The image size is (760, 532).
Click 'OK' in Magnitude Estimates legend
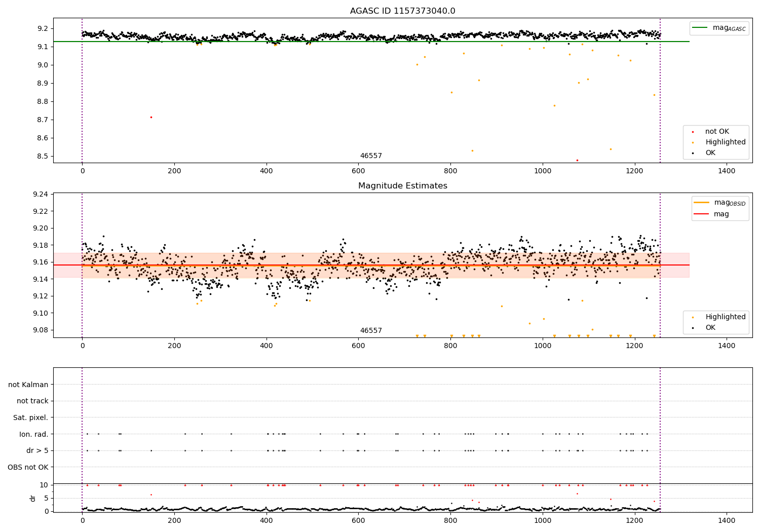point(710,328)
